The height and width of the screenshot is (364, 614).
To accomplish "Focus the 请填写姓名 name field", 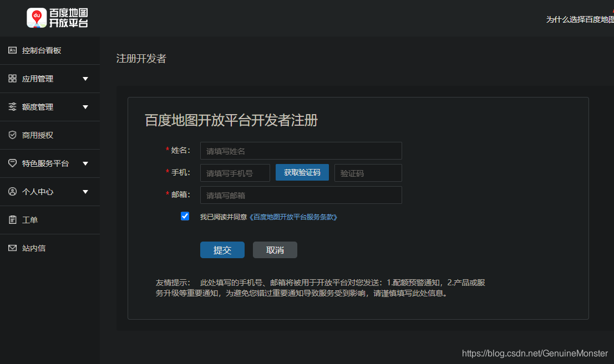I will point(301,151).
